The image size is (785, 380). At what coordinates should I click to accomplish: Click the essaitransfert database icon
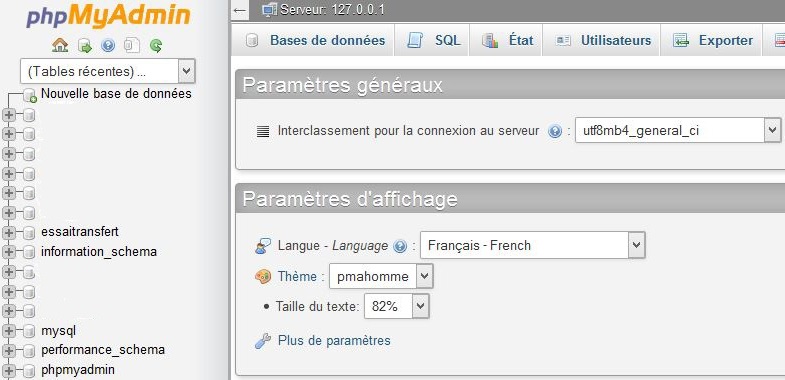(x=29, y=233)
